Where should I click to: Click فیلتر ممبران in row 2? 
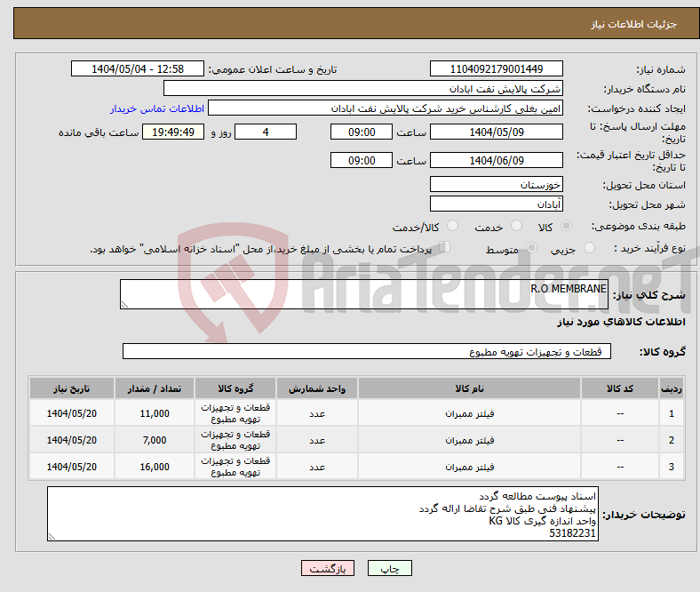click(x=469, y=440)
